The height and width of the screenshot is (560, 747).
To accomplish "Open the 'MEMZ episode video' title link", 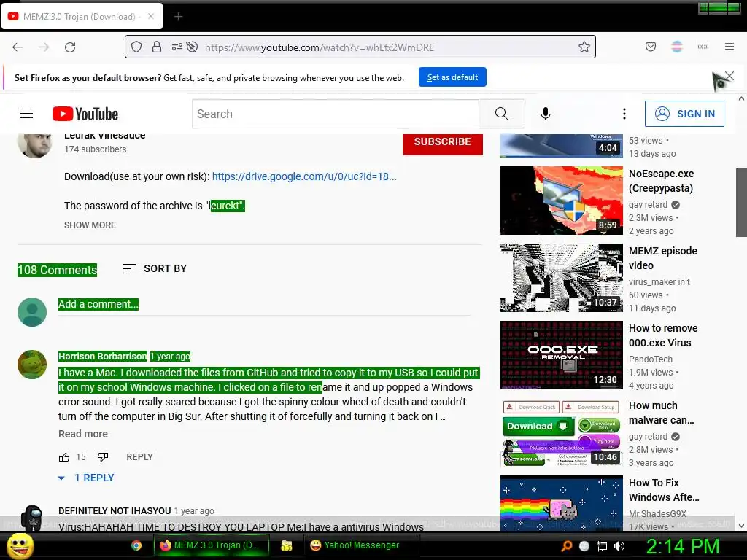I will pos(663,258).
